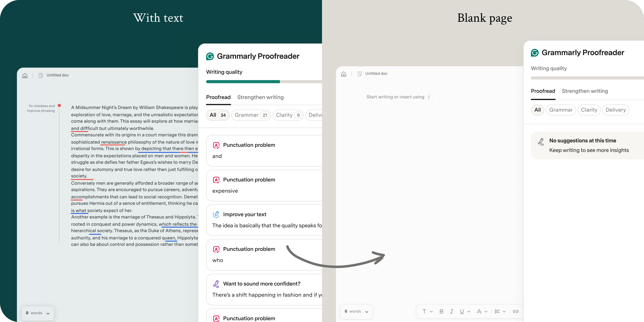Open the Improve your text suggestion card
644x322 pixels.
pos(264,220)
